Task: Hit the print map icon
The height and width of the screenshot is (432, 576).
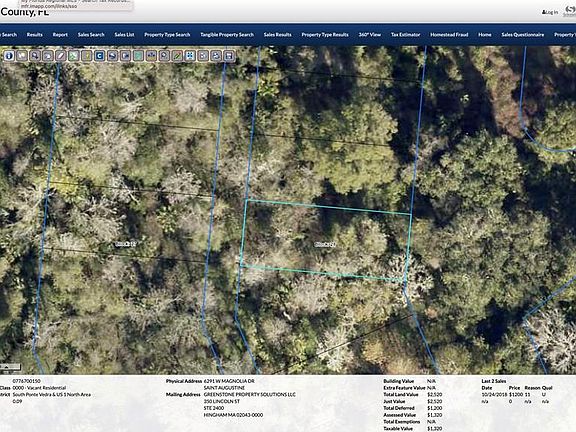Action: 216,56
